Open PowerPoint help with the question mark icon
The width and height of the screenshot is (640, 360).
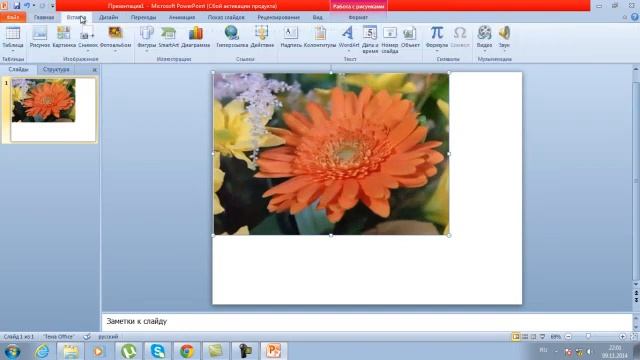[x=635, y=17]
